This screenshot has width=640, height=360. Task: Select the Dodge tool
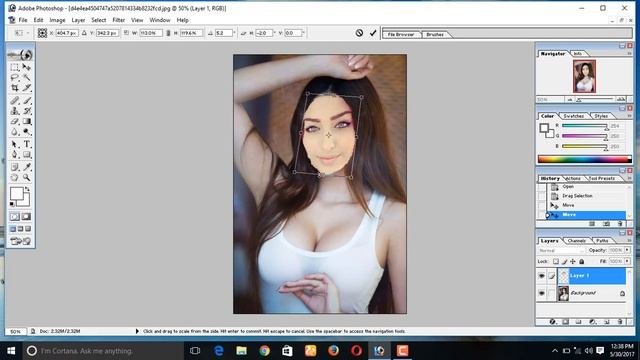(27, 132)
